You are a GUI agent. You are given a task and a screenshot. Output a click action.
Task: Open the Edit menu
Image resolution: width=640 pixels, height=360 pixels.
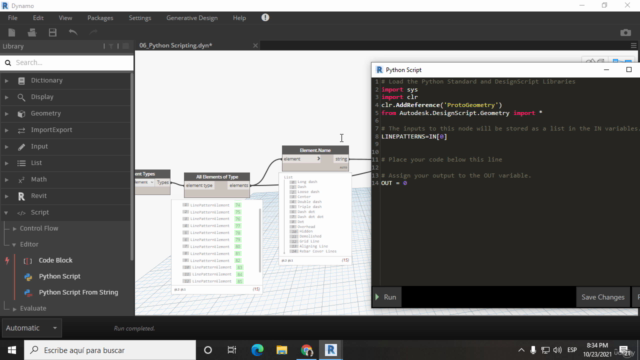point(38,18)
